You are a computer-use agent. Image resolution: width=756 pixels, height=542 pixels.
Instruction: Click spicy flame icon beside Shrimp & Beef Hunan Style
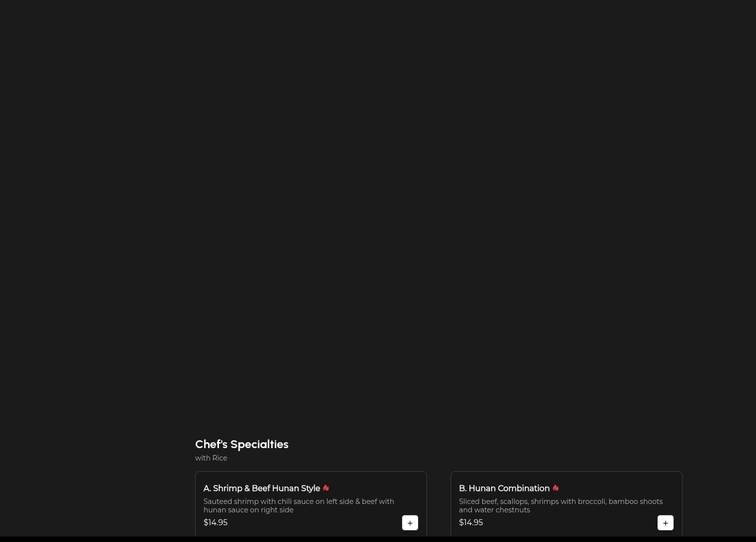pyautogui.click(x=326, y=488)
